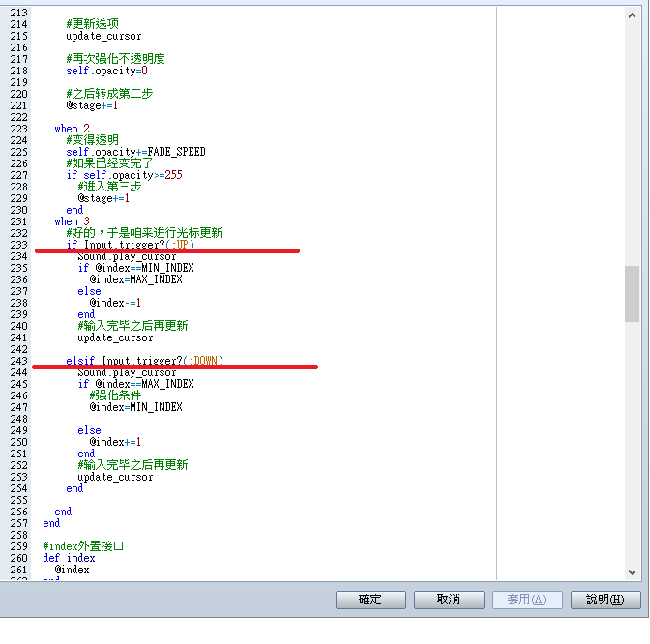Viewport: 650px width, 644px height.
Task: Click the line '@index=MAX_INDEX'
Action: tap(135, 279)
